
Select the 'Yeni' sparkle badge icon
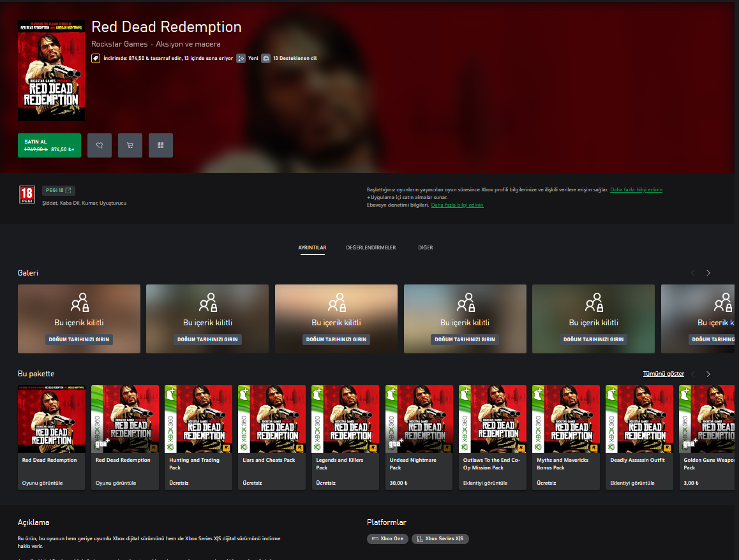coord(241,58)
